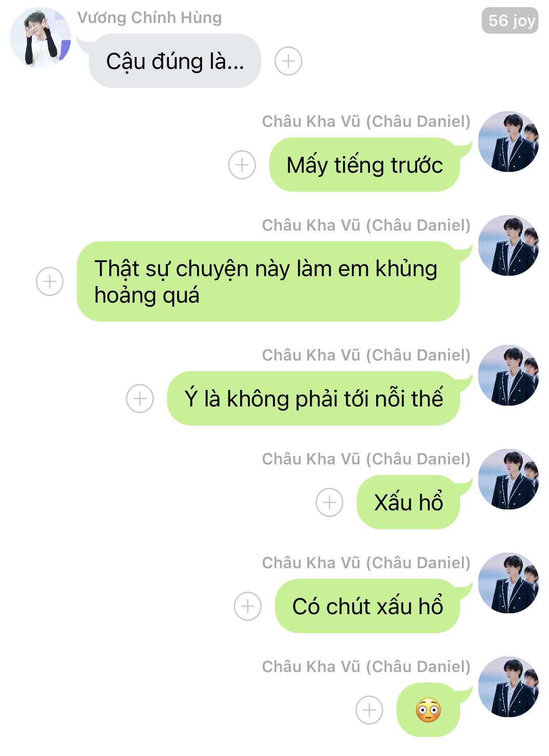Viewport: 549px width, 756px height.
Task: Select the "Cậu đúng là..." message bubble
Action: 175,61
